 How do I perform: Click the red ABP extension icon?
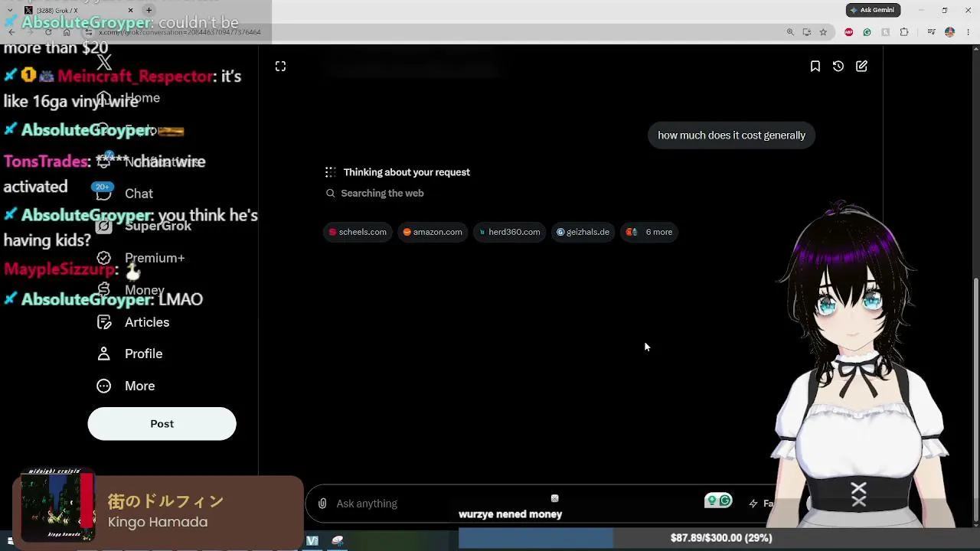point(848,32)
